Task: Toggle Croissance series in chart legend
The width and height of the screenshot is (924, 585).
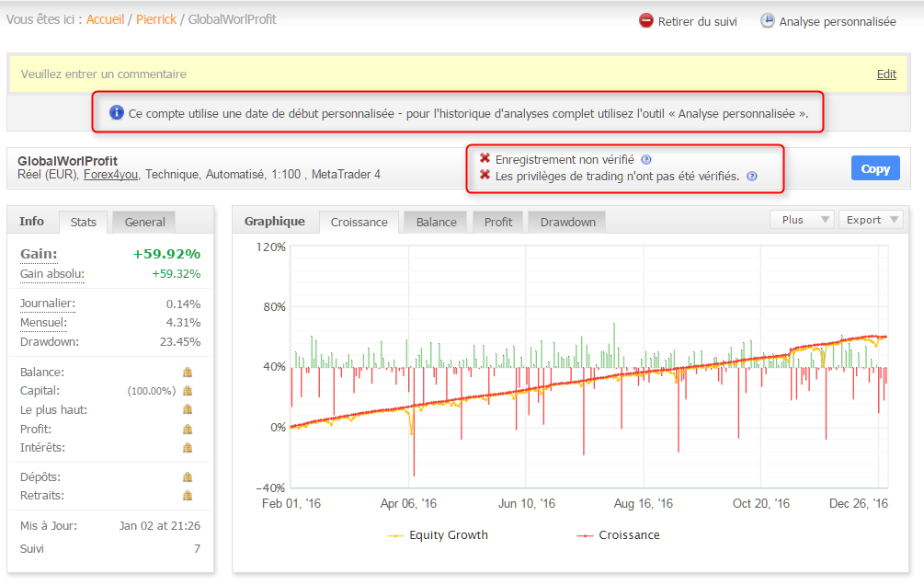Action: pyautogui.click(x=618, y=535)
